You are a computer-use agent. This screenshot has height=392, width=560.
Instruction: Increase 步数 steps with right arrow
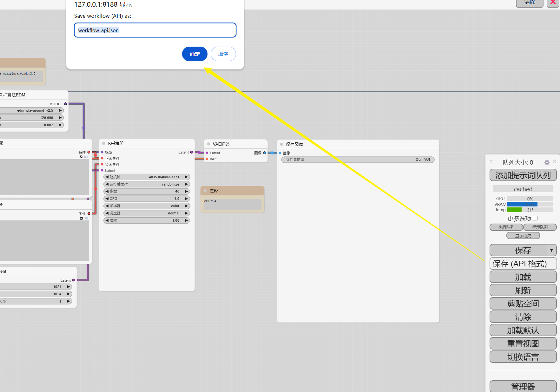click(187, 191)
